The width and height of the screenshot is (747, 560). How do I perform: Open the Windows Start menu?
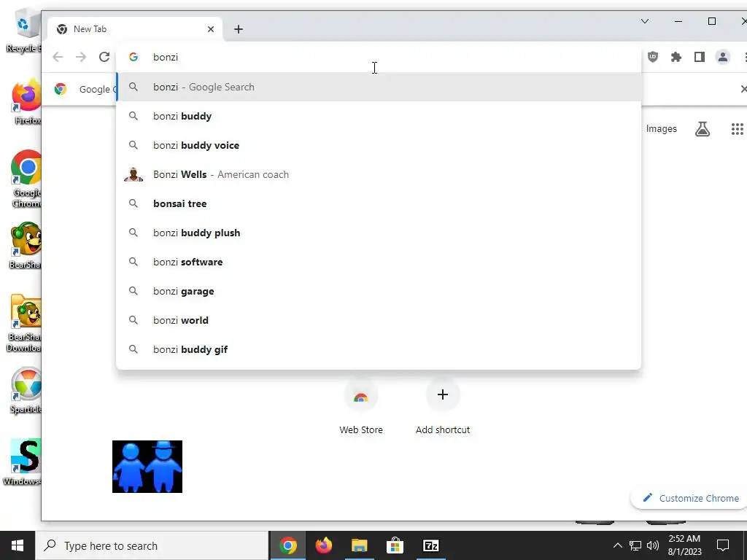coord(18,545)
